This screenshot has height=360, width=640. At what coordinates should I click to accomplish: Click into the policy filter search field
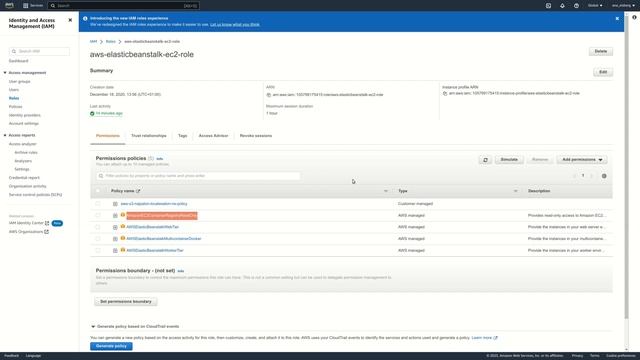pyautogui.click(x=198, y=176)
